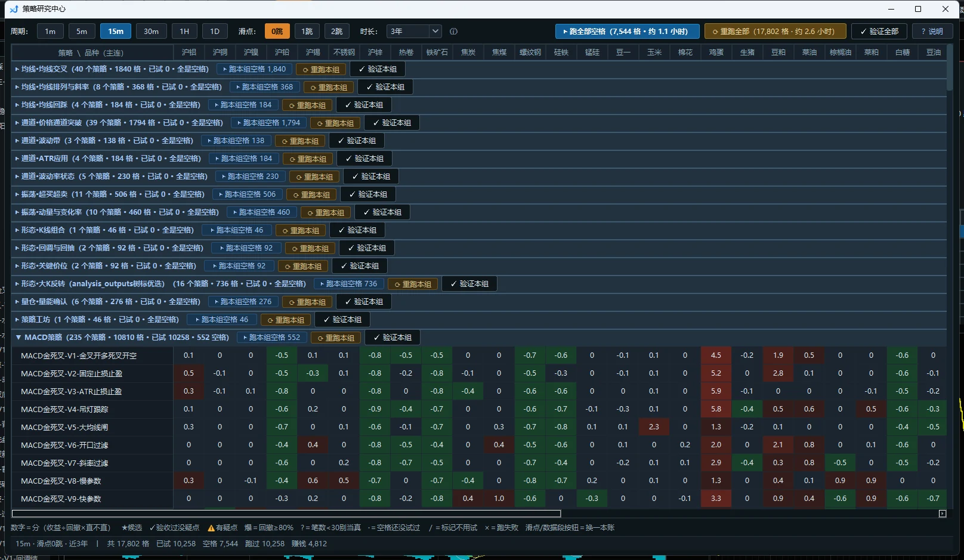Open the 说明 help button
The height and width of the screenshot is (560, 964).
(x=932, y=31)
